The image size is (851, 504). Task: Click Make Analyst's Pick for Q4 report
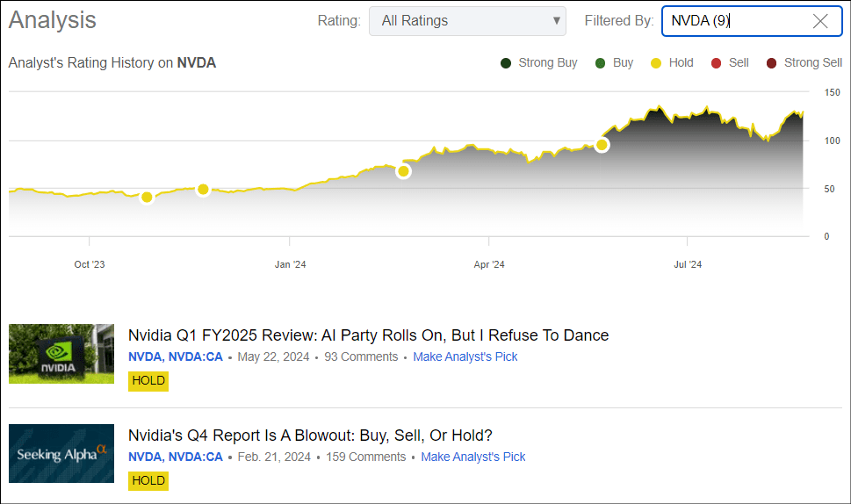coord(472,457)
